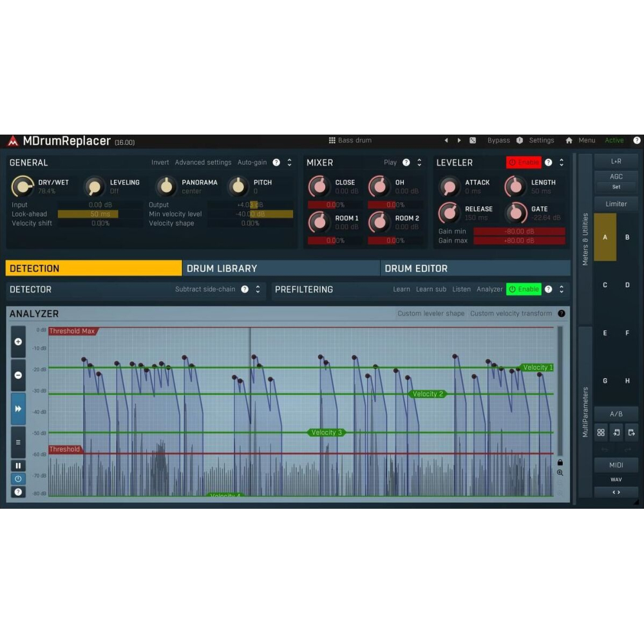
Task: Switch to the Drum Library tab
Action: 221,268
